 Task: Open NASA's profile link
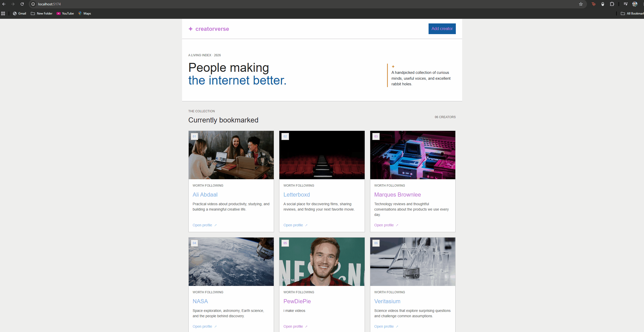204,327
